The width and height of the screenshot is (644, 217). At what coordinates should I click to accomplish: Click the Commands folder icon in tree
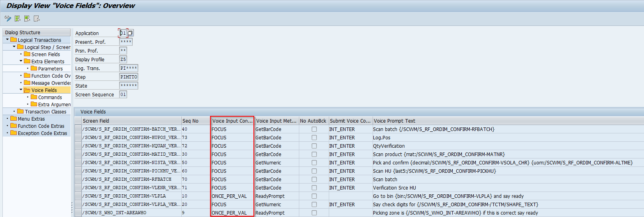click(x=34, y=97)
